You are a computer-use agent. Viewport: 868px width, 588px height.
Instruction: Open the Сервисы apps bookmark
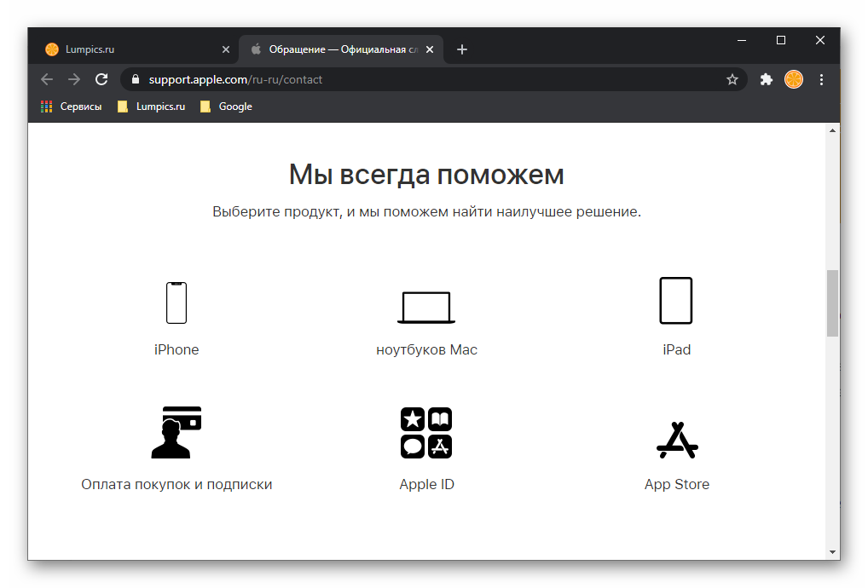72,107
